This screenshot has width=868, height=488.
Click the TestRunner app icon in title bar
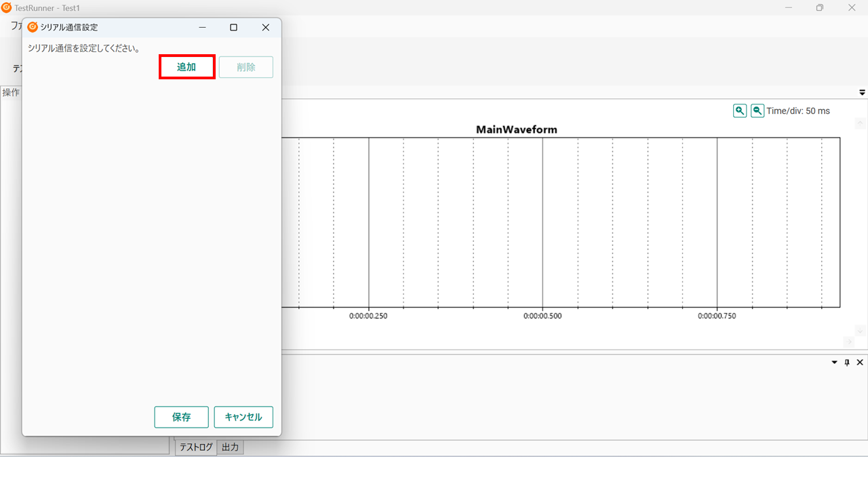coord(7,7)
